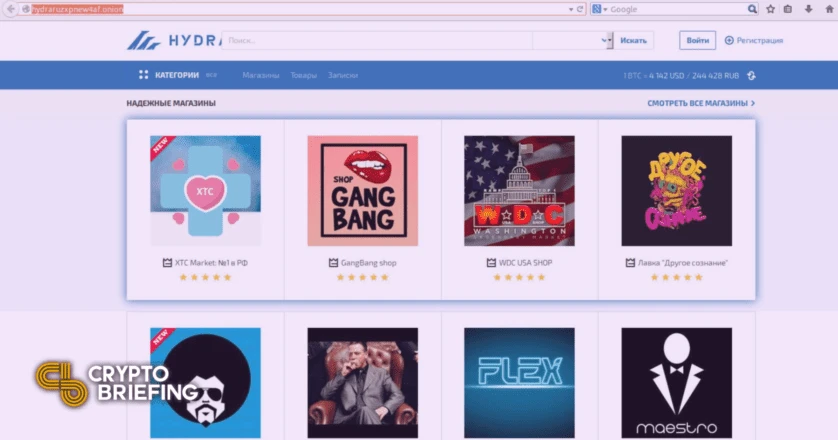
Task: Click the Искать search button
Action: (x=633, y=40)
